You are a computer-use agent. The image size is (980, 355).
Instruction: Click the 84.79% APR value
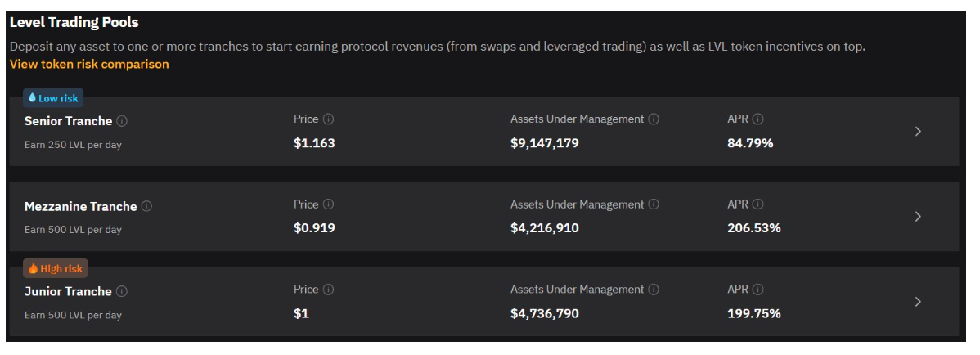[x=750, y=143]
